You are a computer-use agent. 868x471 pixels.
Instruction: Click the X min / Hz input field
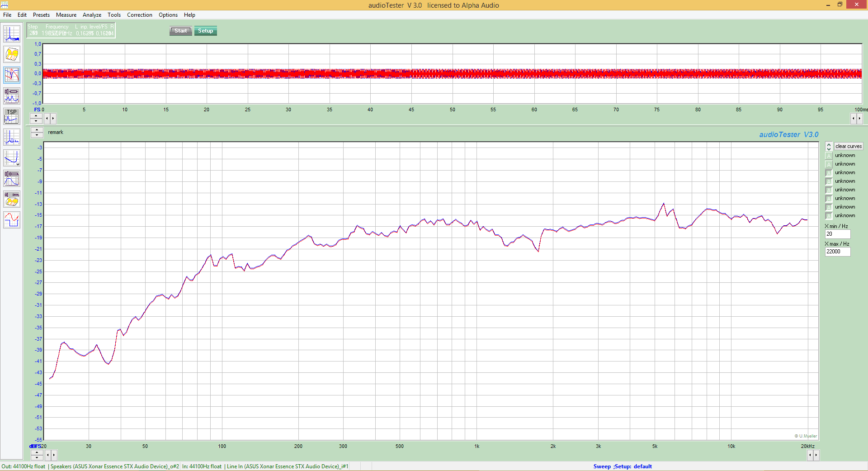(x=837, y=234)
